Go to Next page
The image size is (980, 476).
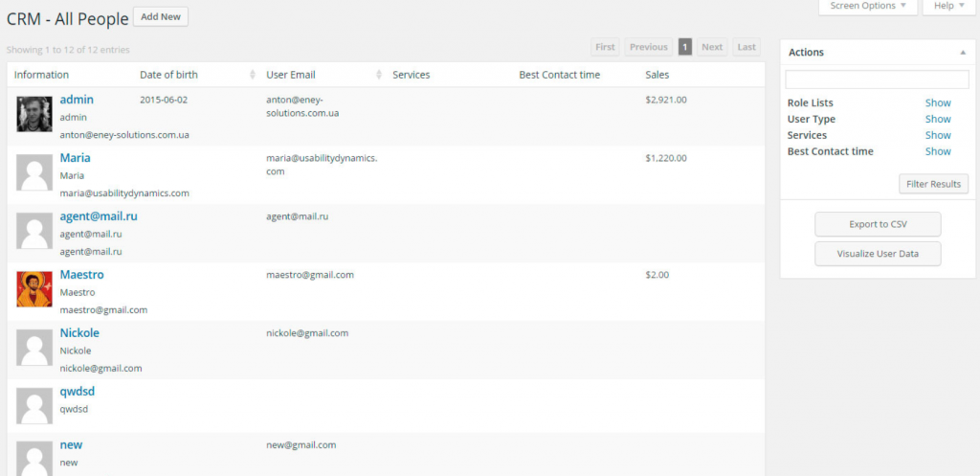point(712,47)
